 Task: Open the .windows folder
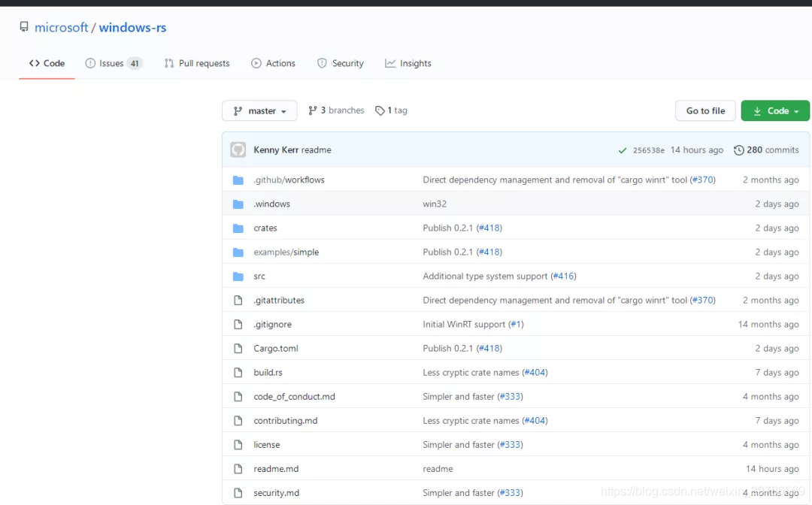272,204
